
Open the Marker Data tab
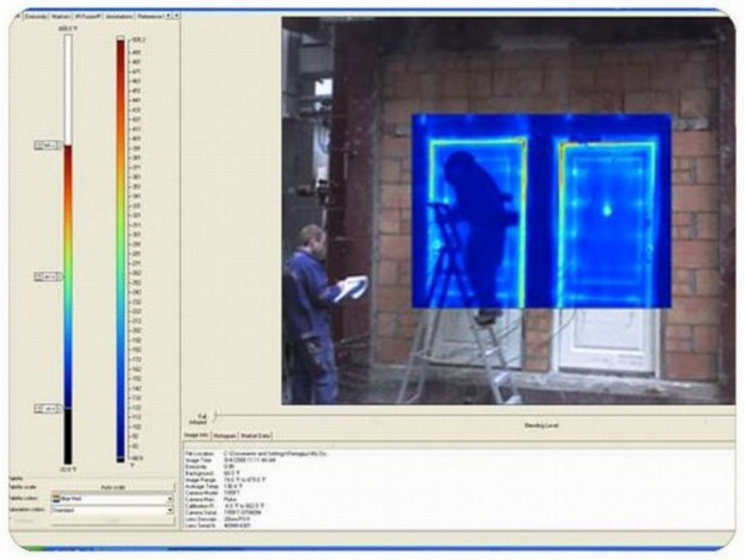(254, 437)
